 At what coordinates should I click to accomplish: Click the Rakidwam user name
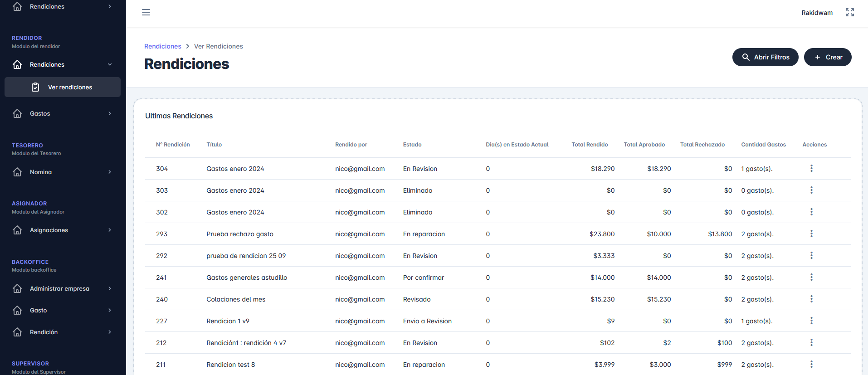pyautogui.click(x=816, y=13)
